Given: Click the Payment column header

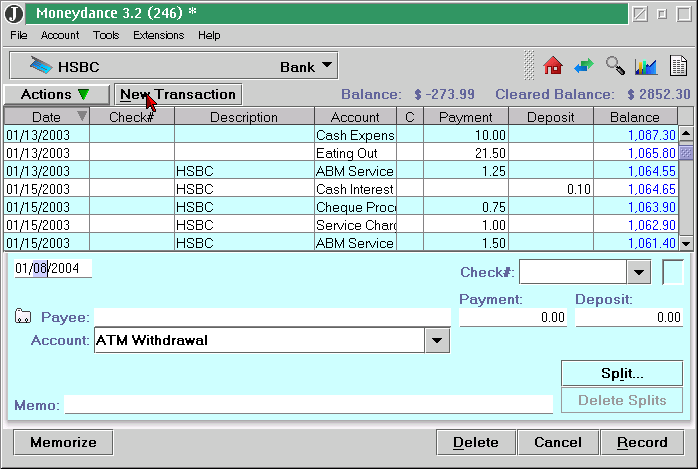Looking at the screenshot, I should pos(466,117).
